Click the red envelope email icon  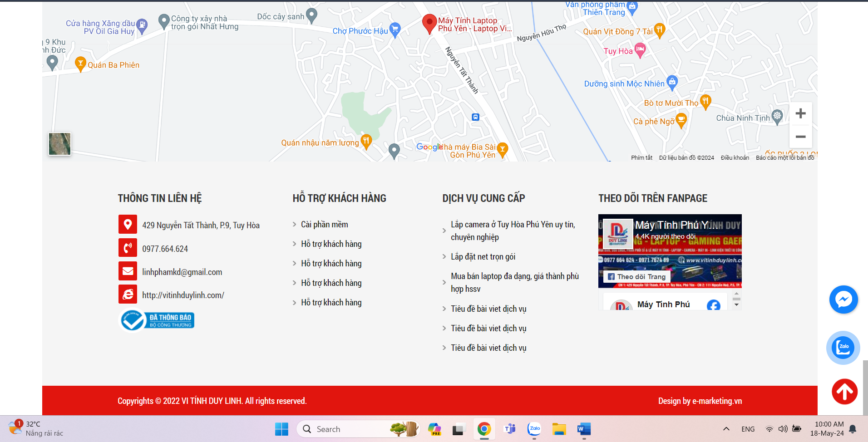[128, 271]
